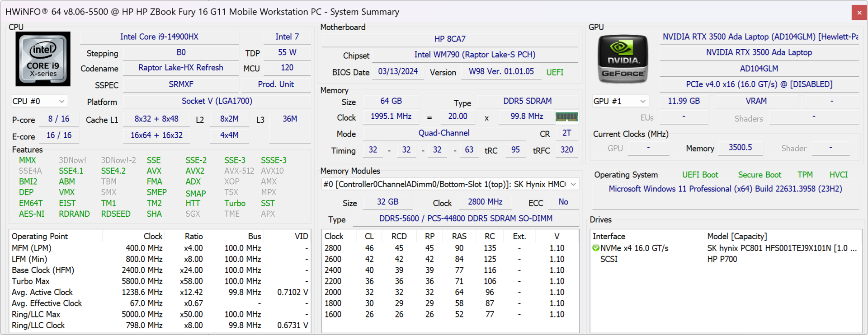Click the NVIDIA GeForce logo image
The width and height of the screenshot is (868, 335).
pos(623,59)
